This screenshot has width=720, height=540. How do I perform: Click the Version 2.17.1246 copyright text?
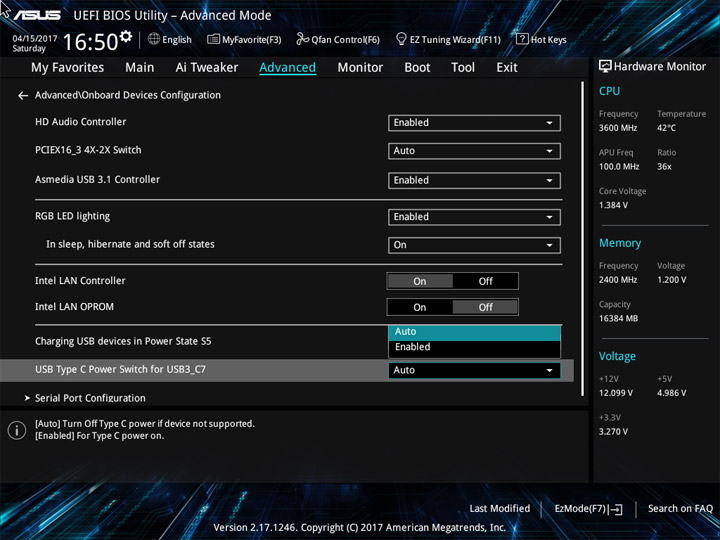point(360,528)
